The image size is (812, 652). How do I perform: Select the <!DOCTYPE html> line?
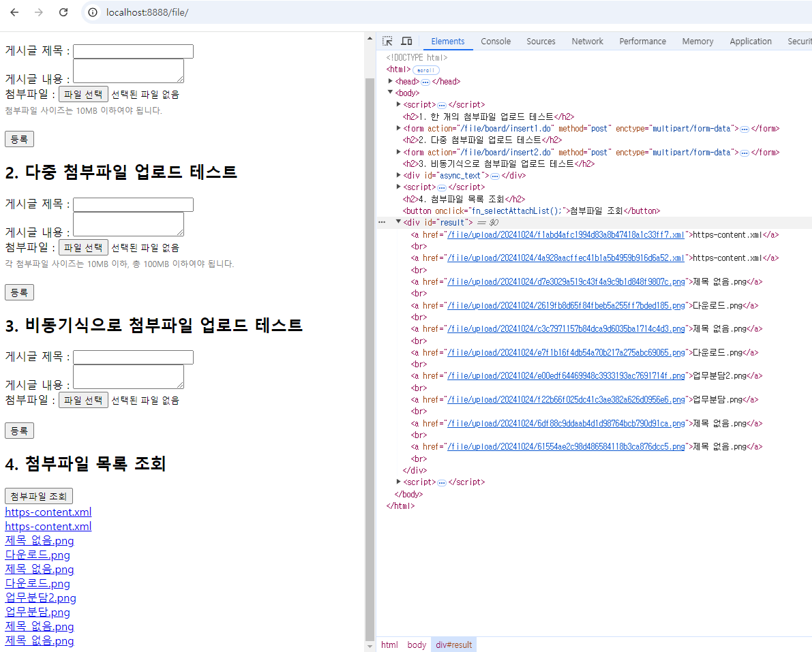tap(417, 57)
